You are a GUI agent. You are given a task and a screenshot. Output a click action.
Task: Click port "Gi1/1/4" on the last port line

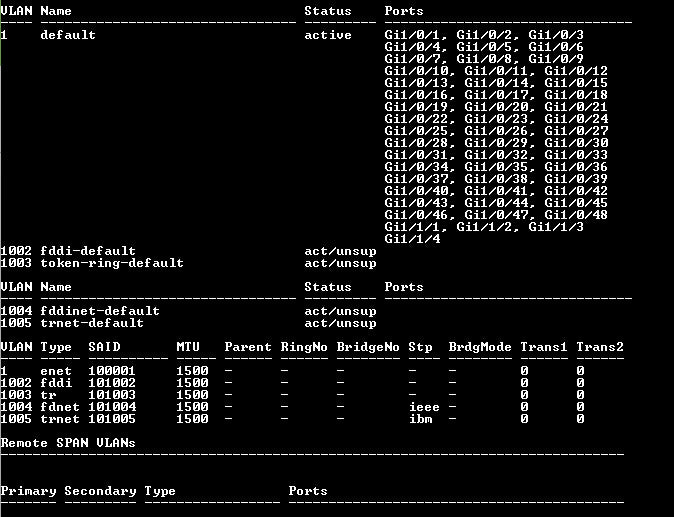413,239
